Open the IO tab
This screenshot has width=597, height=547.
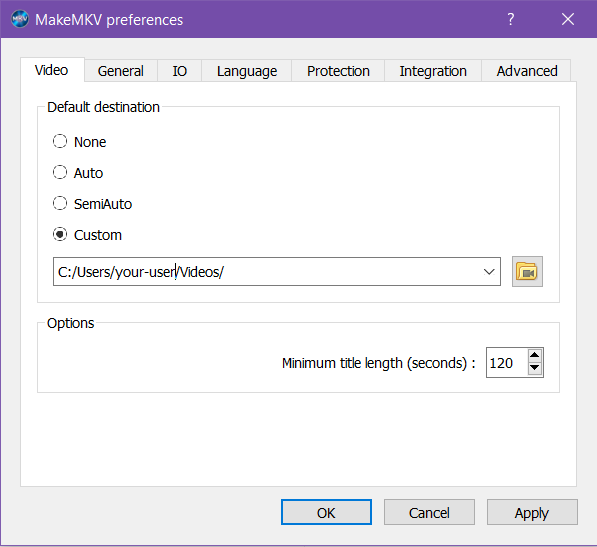[179, 71]
